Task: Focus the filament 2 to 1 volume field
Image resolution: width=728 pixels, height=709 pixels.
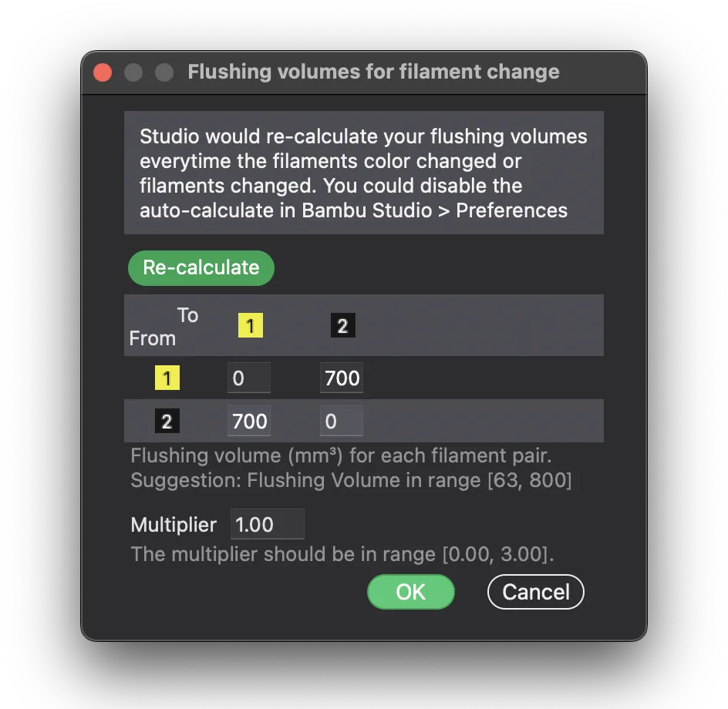Action: point(249,422)
